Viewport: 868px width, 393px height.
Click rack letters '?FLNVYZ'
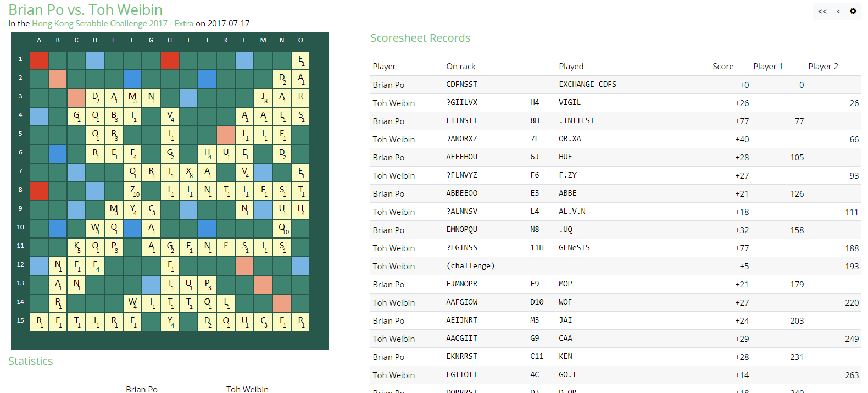click(x=461, y=175)
